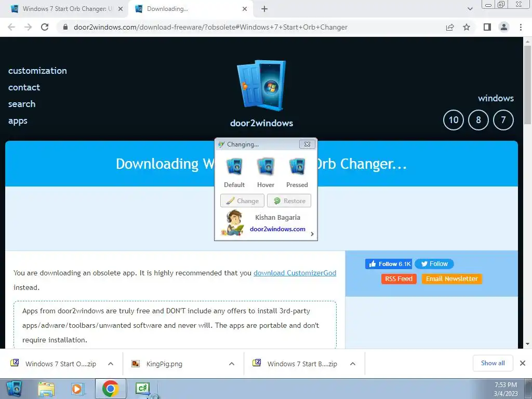Screen dimensions: 532x399
Task: Open the Windows Start orb
Action: tap(14, 389)
